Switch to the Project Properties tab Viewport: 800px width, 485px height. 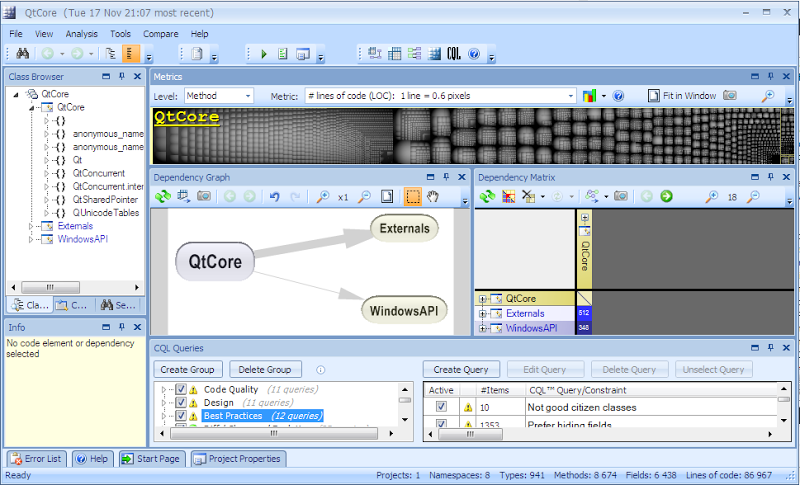pos(239,458)
